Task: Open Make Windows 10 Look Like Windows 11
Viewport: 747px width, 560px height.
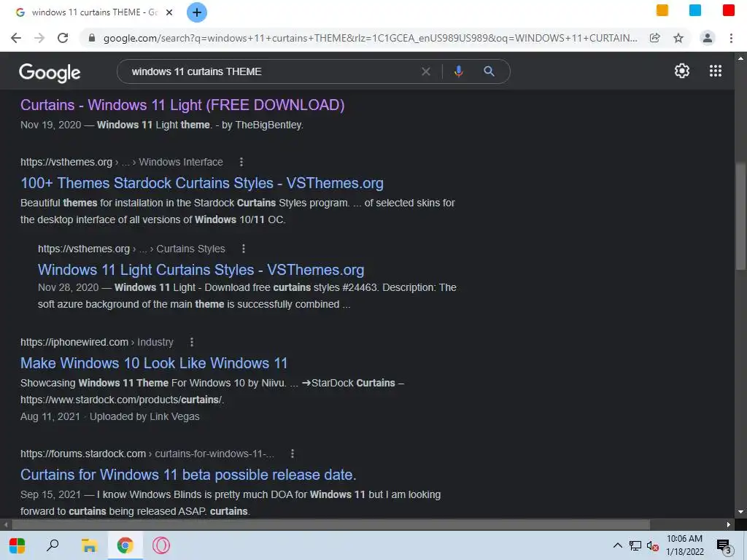Action: pos(154,363)
